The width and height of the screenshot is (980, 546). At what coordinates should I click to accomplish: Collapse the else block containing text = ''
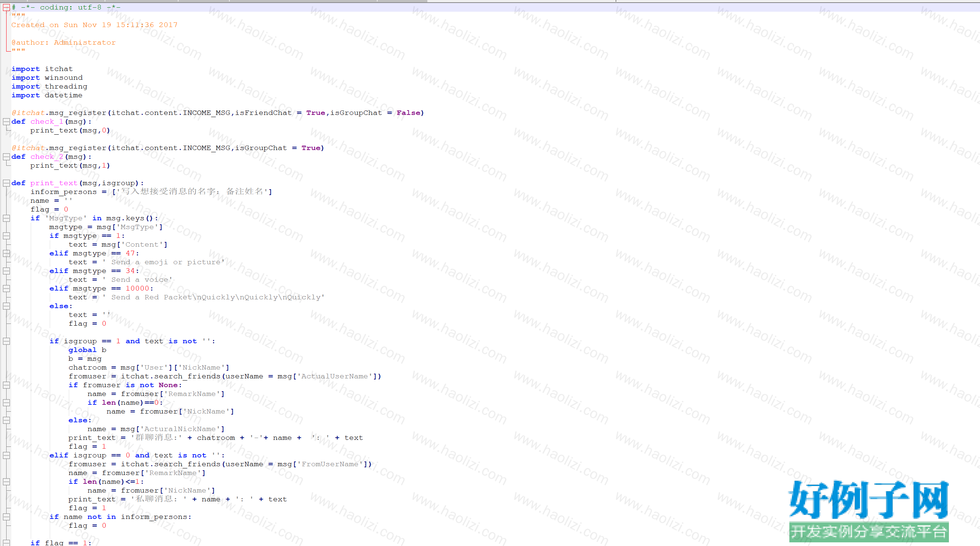(x=6, y=306)
